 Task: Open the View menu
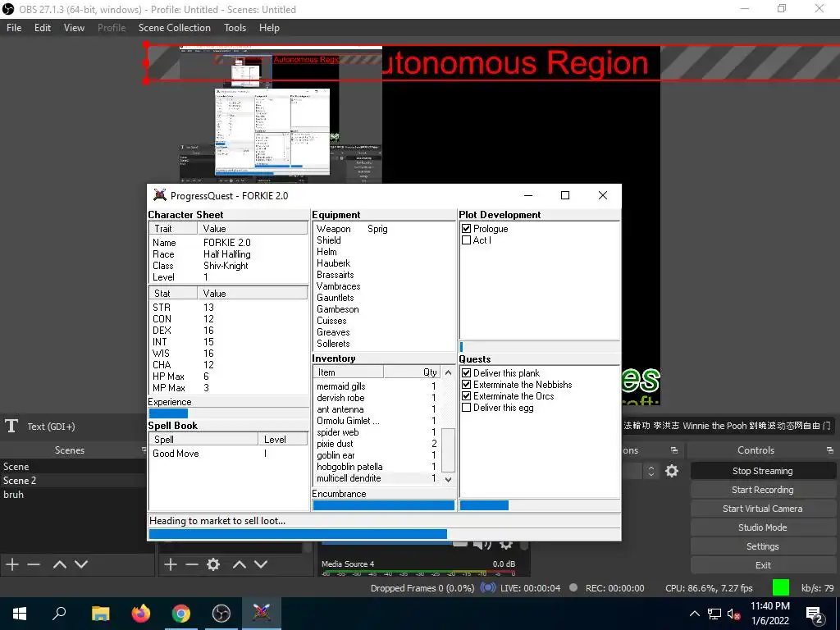pos(74,28)
